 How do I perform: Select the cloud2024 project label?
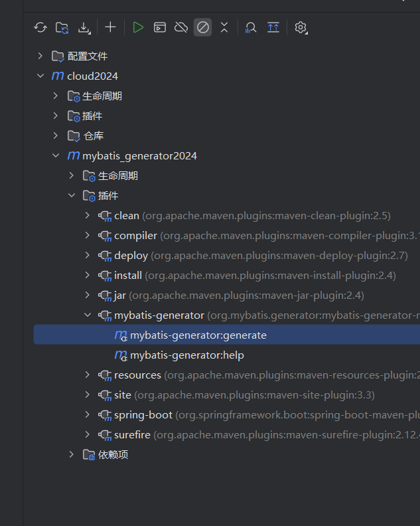coord(92,76)
